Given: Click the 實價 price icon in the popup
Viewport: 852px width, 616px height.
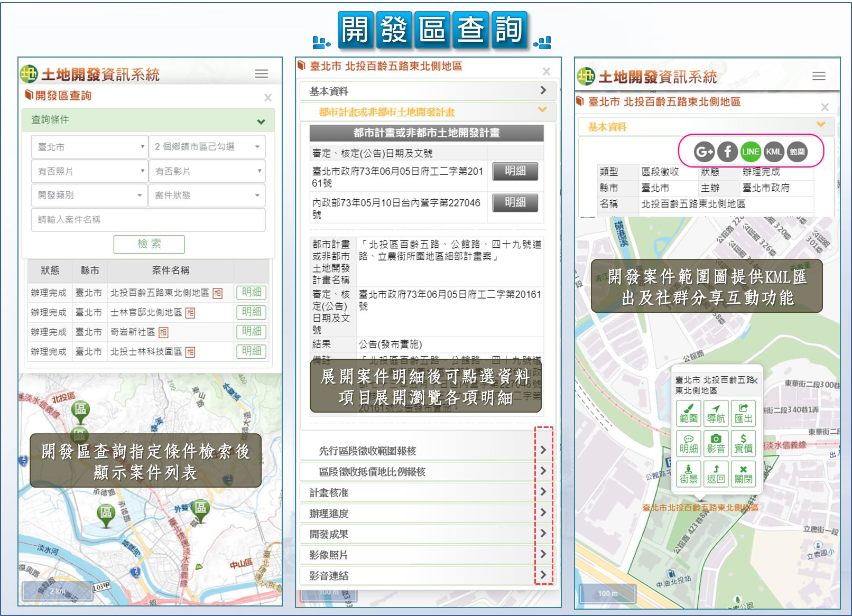Looking at the screenshot, I should pyautogui.click(x=743, y=443).
